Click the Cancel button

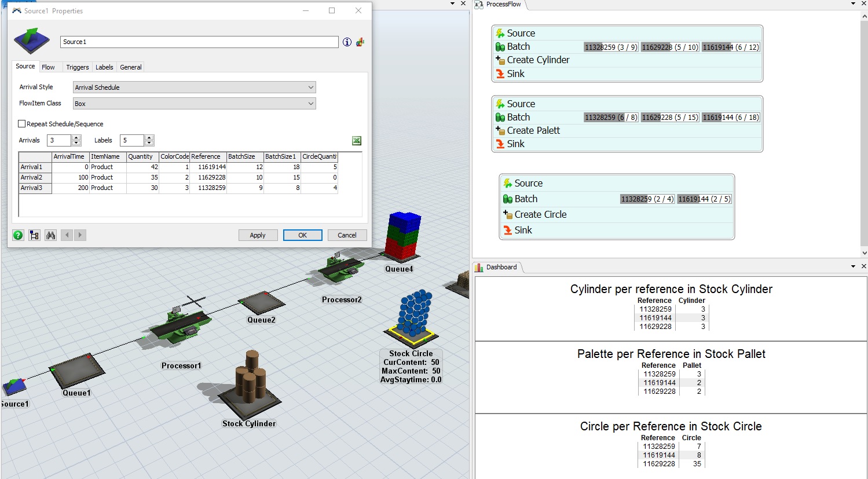coord(347,235)
